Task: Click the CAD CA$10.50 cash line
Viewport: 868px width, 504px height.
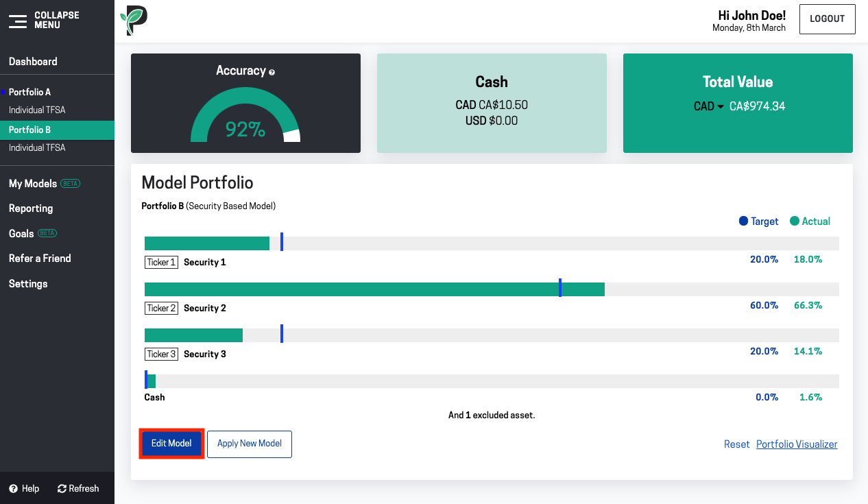Action: click(492, 106)
